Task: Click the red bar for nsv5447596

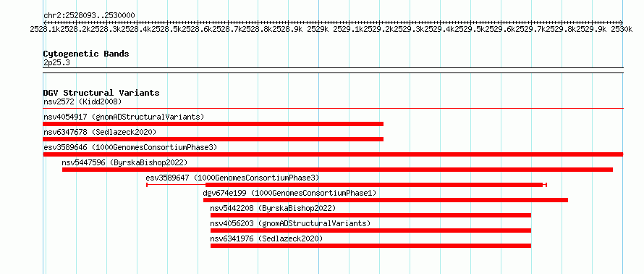Action: click(x=338, y=170)
